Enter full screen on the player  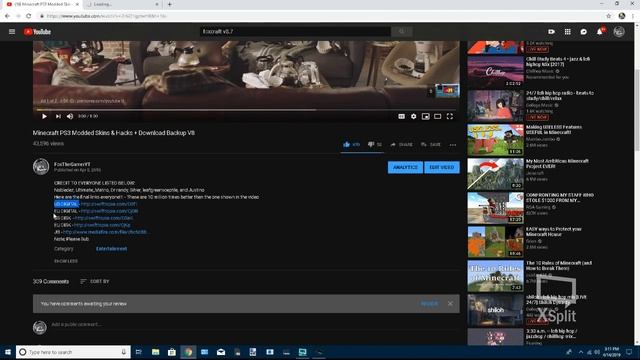coord(450,116)
